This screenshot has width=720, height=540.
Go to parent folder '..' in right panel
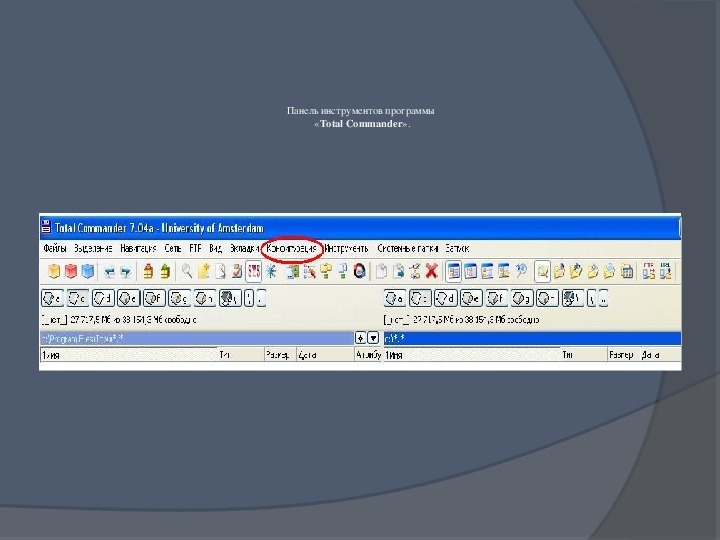click(x=603, y=298)
